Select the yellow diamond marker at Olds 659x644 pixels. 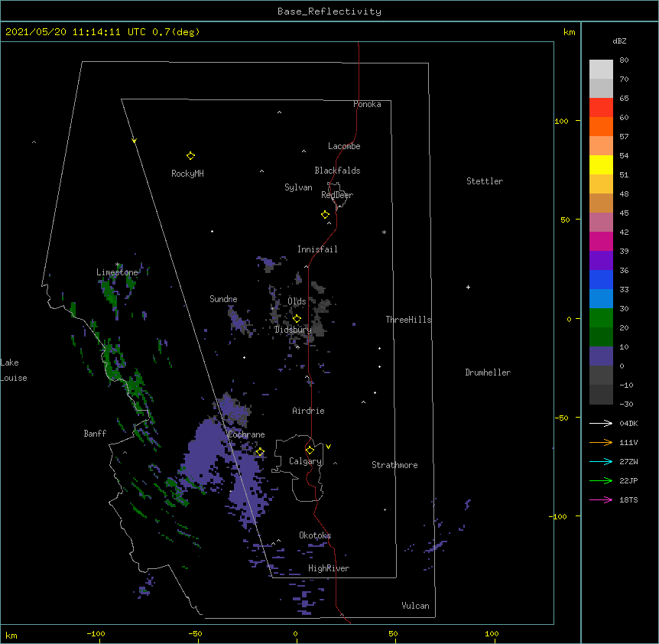click(x=297, y=319)
